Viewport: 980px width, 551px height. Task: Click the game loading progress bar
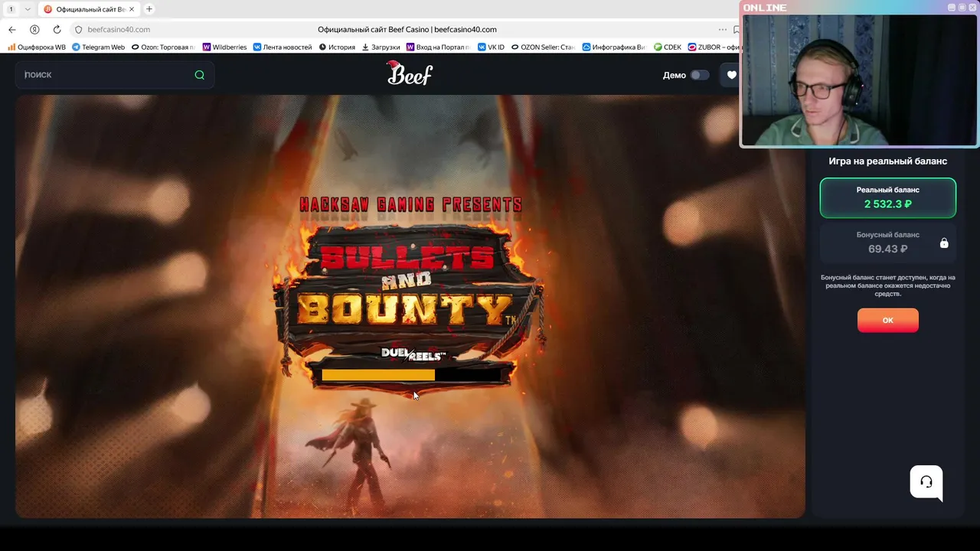[412, 375]
